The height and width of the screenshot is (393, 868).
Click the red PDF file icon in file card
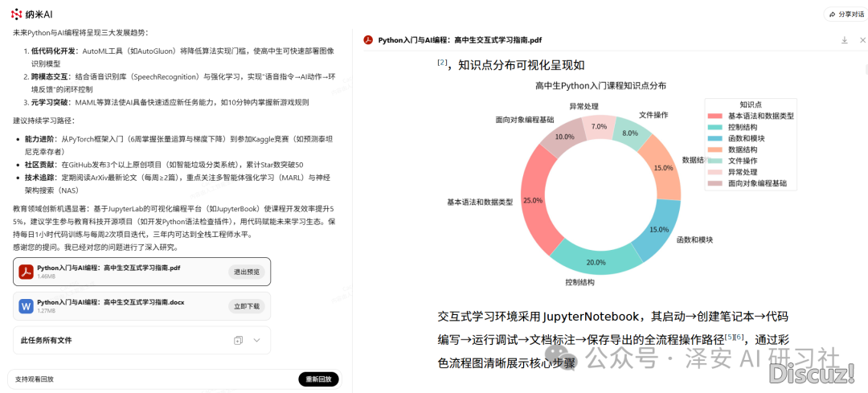[27, 272]
